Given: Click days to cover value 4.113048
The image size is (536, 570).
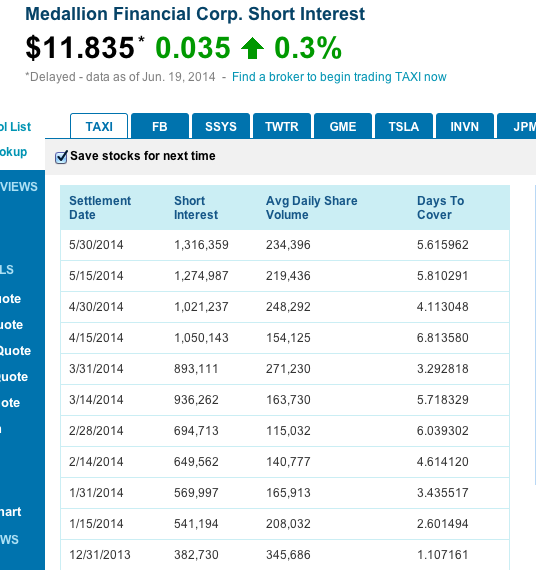Looking at the screenshot, I should tap(443, 307).
